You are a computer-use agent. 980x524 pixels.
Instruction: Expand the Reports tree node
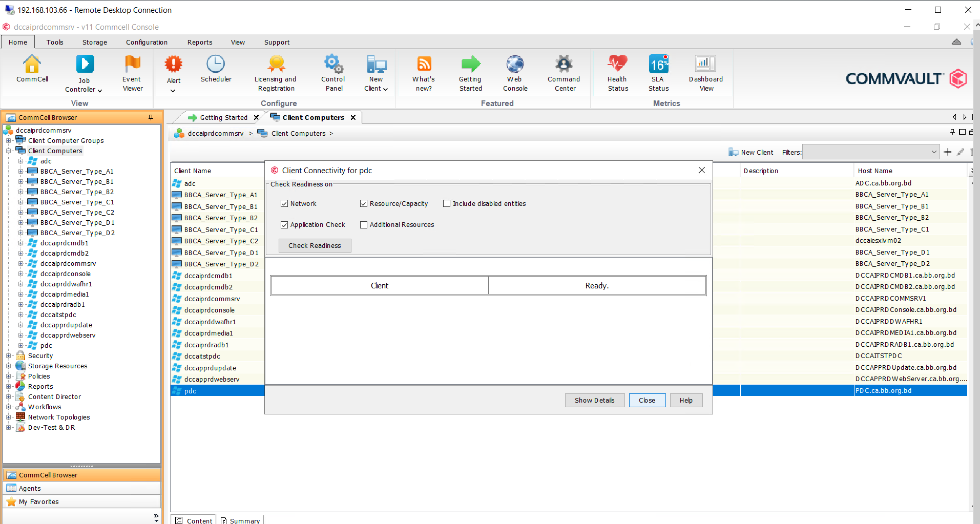tap(9, 386)
